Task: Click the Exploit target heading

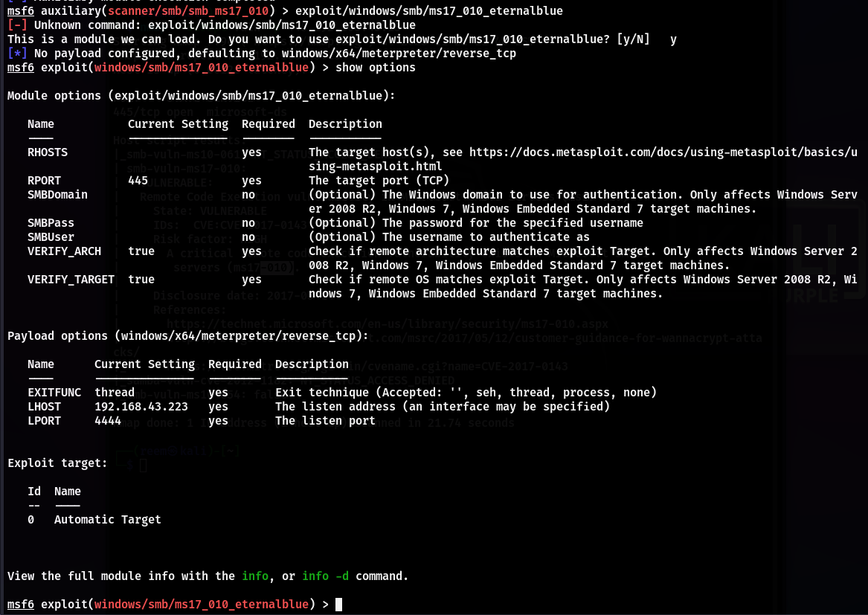Action: click(57, 463)
